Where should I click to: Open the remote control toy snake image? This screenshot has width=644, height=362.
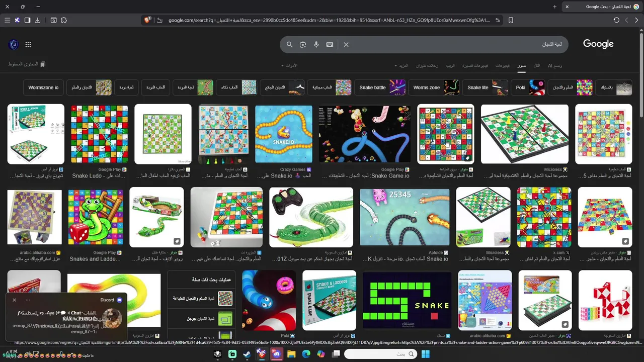[x=311, y=217]
